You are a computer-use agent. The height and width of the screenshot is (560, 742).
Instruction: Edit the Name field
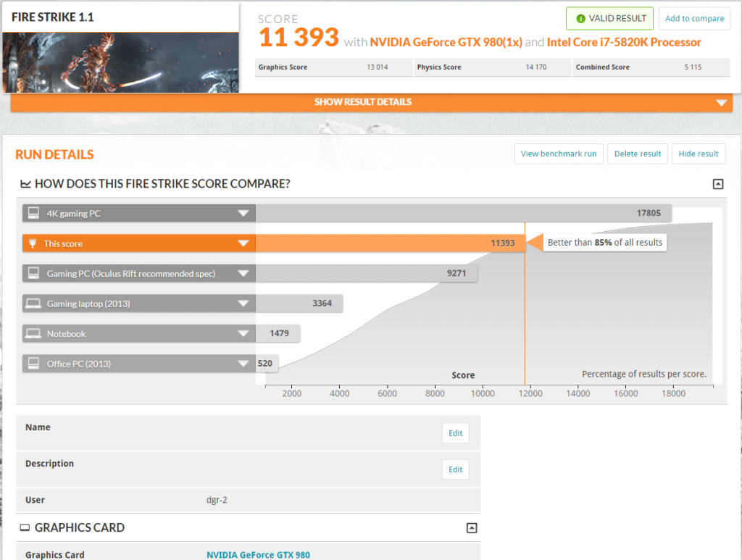point(455,433)
